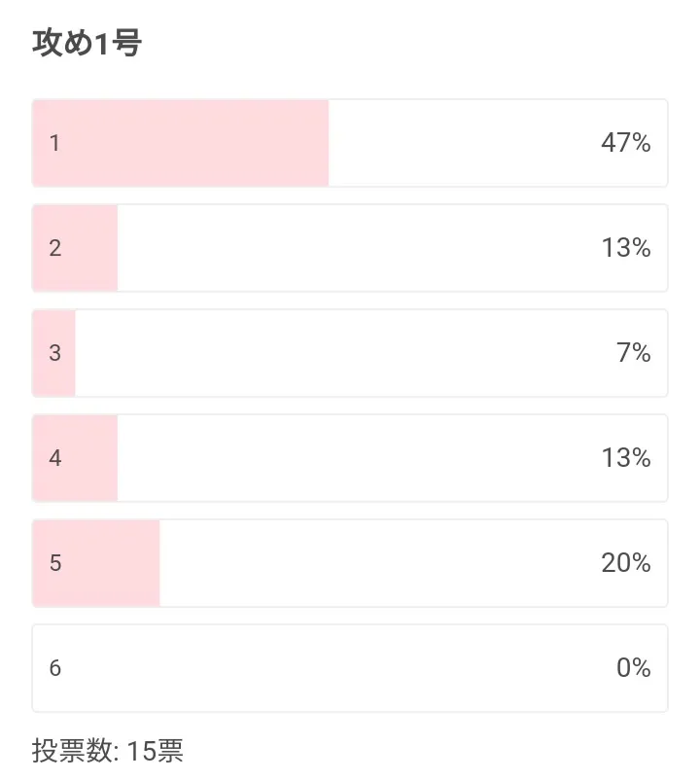Click the 7% result label

tap(633, 353)
